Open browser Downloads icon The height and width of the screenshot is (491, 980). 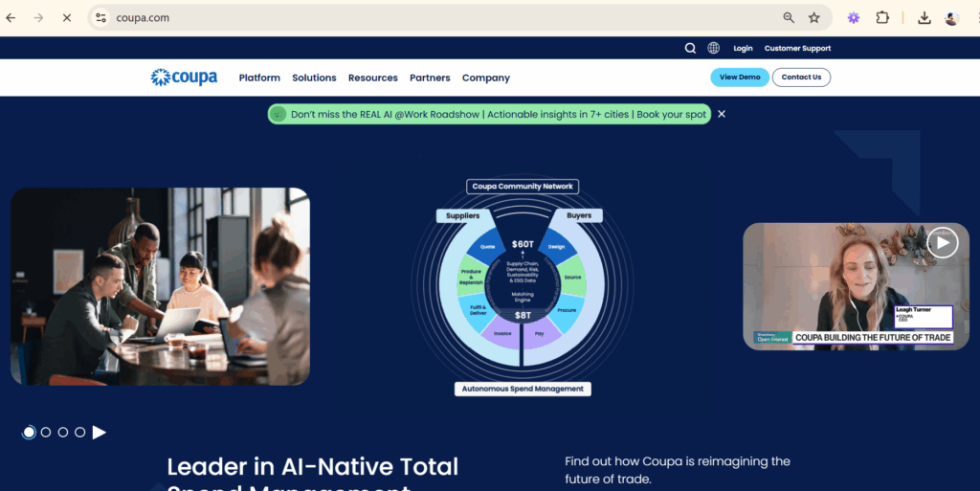click(924, 18)
